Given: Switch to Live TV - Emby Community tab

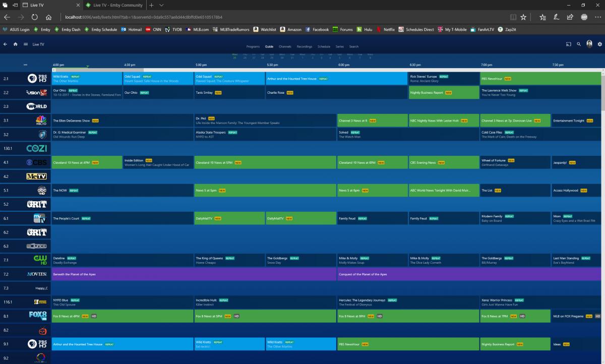Looking at the screenshot, I should pos(113,5).
